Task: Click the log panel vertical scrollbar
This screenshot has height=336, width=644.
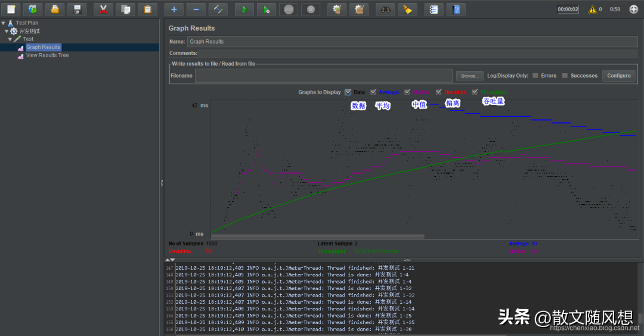Action: pos(640,318)
